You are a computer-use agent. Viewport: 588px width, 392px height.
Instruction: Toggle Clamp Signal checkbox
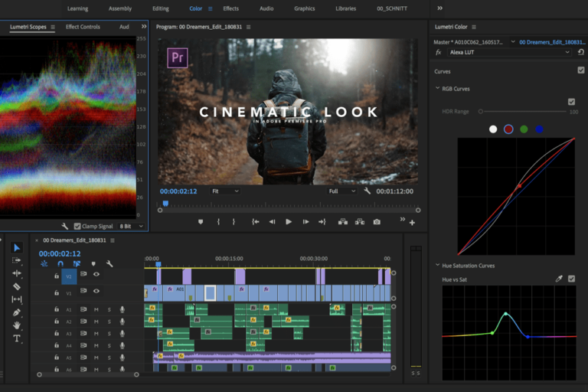pyautogui.click(x=77, y=226)
